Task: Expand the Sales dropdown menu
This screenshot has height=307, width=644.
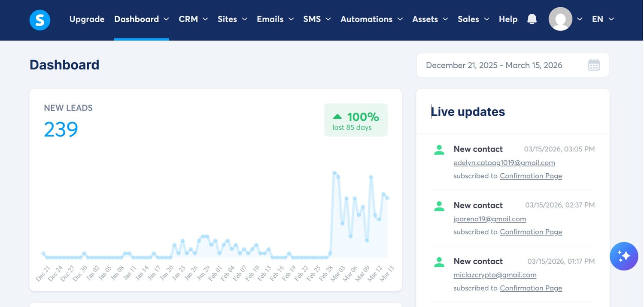Action: click(473, 19)
